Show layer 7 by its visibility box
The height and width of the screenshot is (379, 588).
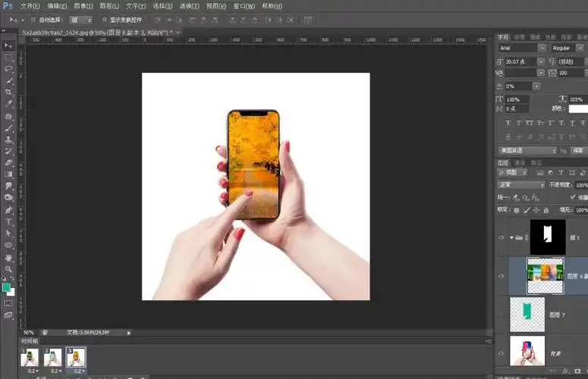(502, 315)
